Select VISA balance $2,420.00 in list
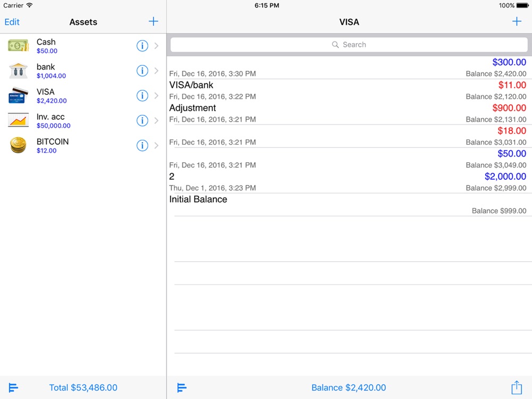This screenshot has width=532, height=399. pos(52,101)
